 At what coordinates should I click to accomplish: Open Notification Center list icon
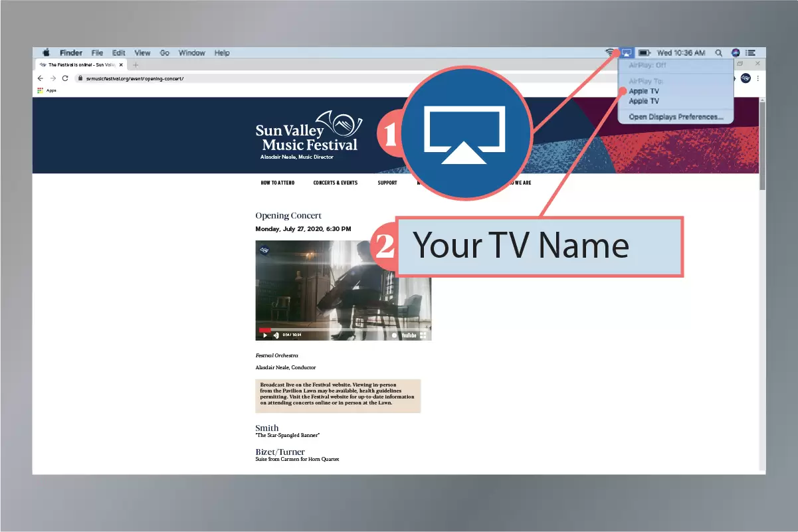click(751, 53)
